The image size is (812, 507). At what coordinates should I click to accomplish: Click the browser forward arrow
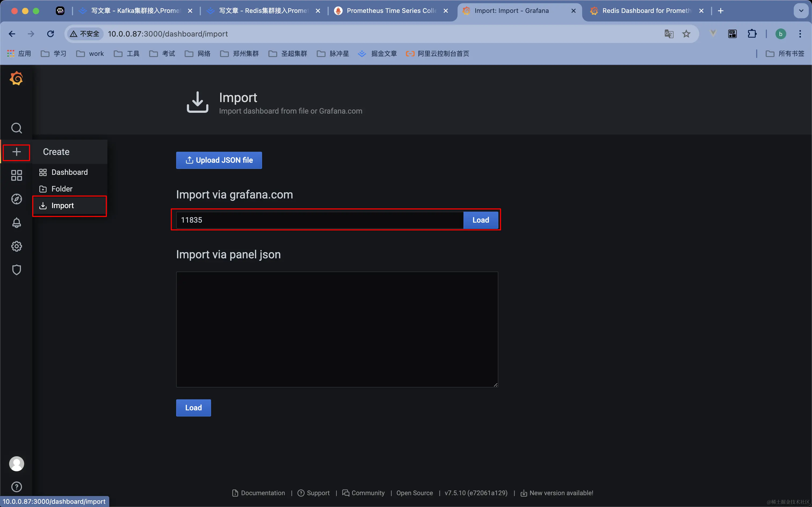(31, 34)
